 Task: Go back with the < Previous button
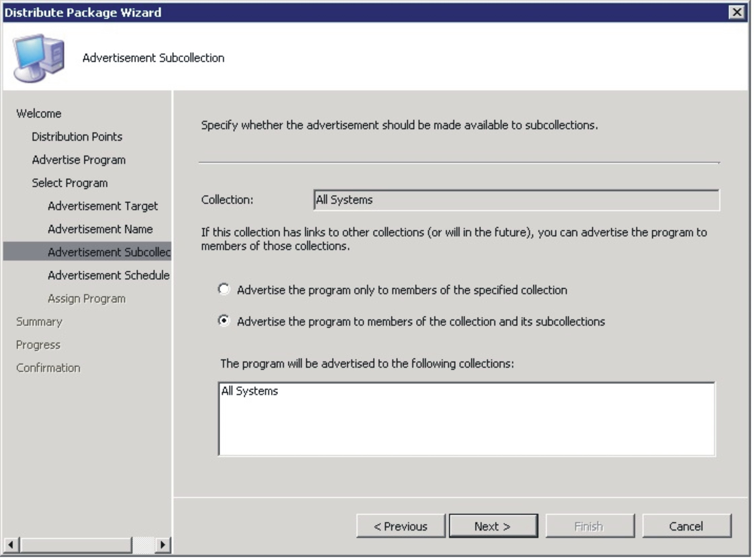[x=401, y=526]
